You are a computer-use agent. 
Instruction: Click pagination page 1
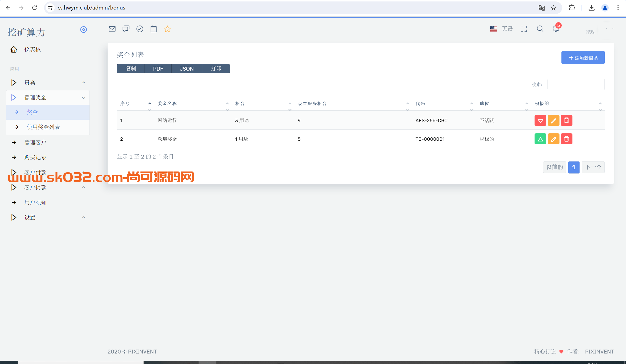pos(574,167)
